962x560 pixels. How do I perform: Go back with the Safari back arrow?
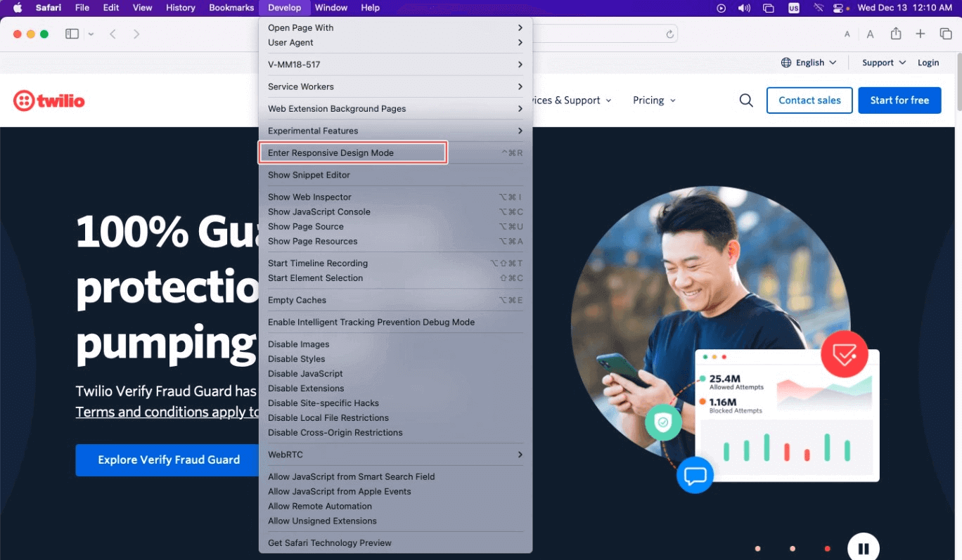coord(113,34)
